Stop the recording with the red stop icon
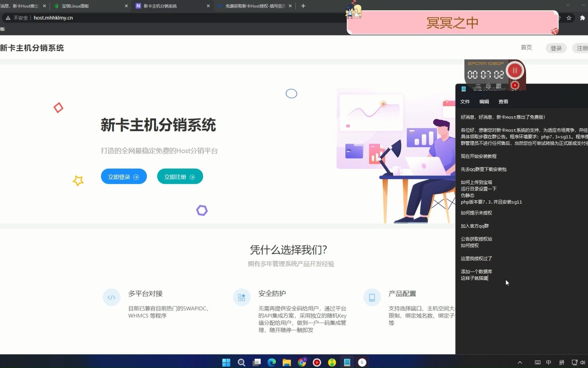 point(515,86)
